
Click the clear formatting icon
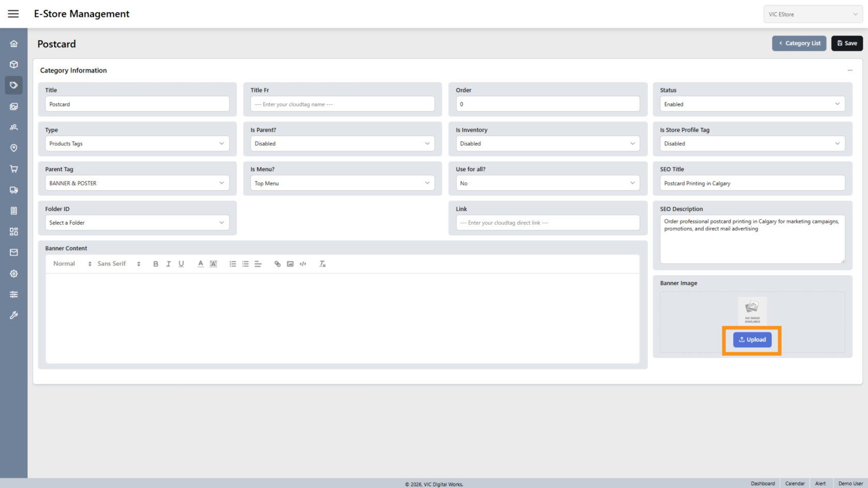(322, 264)
